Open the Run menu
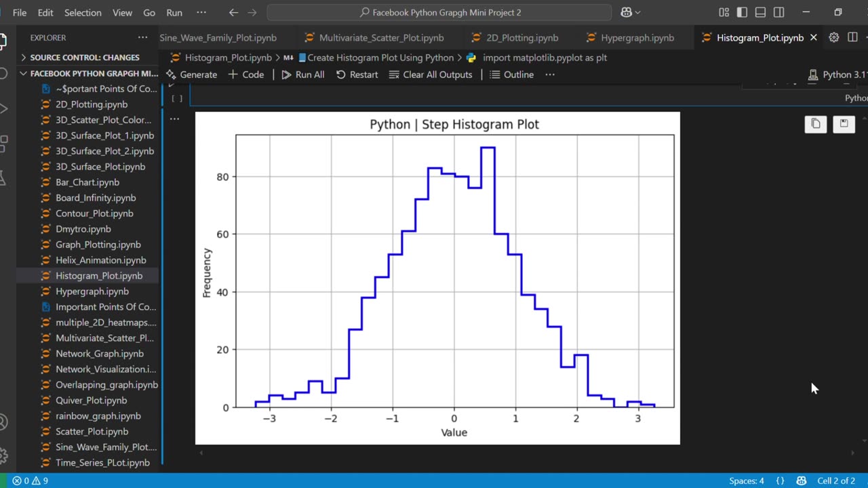868x488 pixels. point(174,12)
